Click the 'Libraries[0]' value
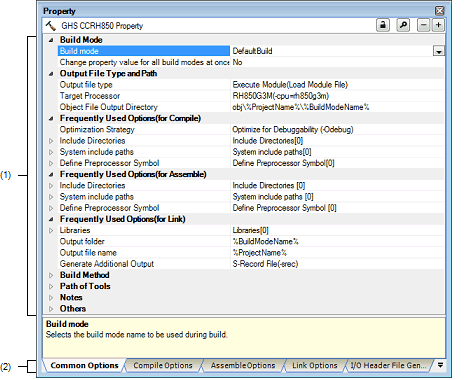This screenshot has height=380, width=474. [250, 230]
